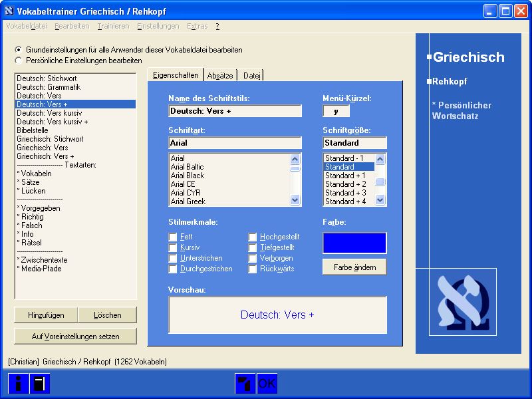Open the Trainieren menu
This screenshot has width=532, height=399.
click(x=113, y=26)
